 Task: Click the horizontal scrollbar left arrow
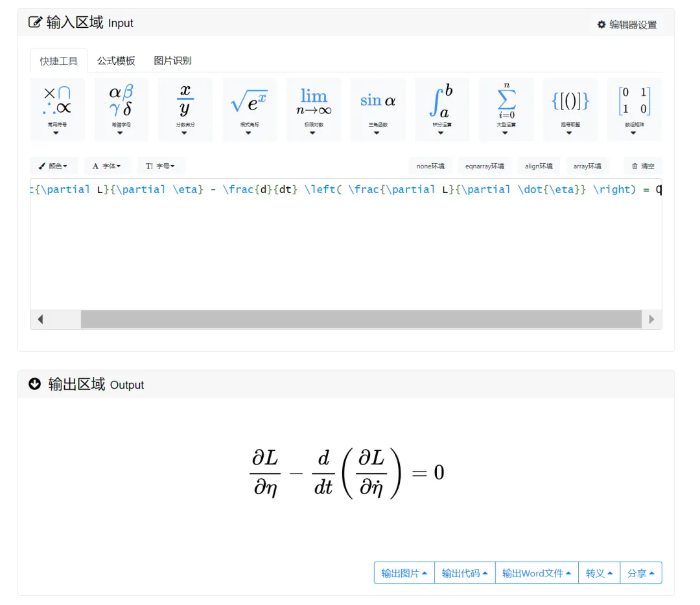(x=40, y=319)
